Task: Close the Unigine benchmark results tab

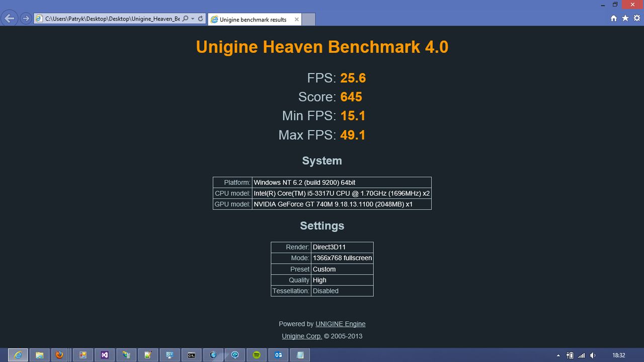Action: tap(296, 20)
